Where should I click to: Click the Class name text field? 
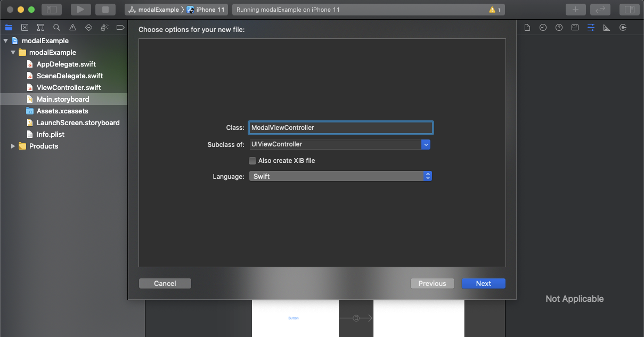341,128
